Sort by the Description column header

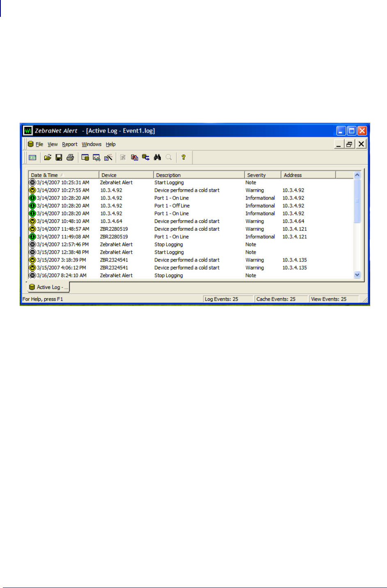click(x=199, y=175)
